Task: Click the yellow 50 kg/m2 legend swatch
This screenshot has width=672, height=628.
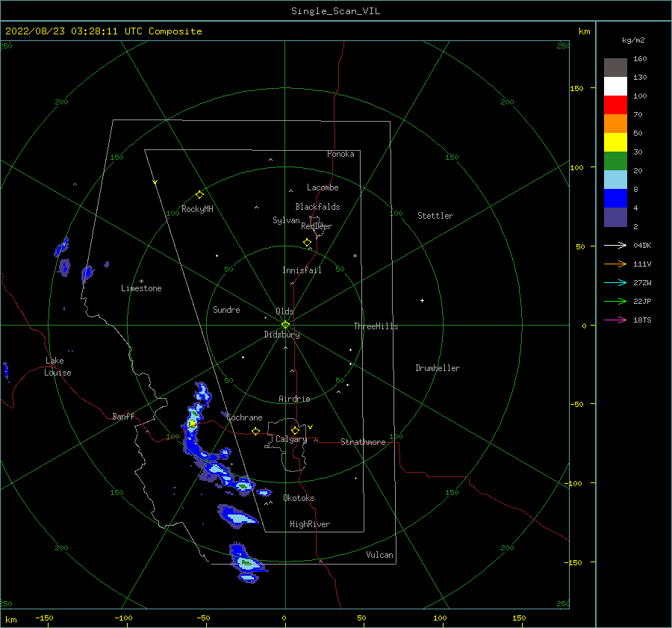Action: tap(615, 143)
